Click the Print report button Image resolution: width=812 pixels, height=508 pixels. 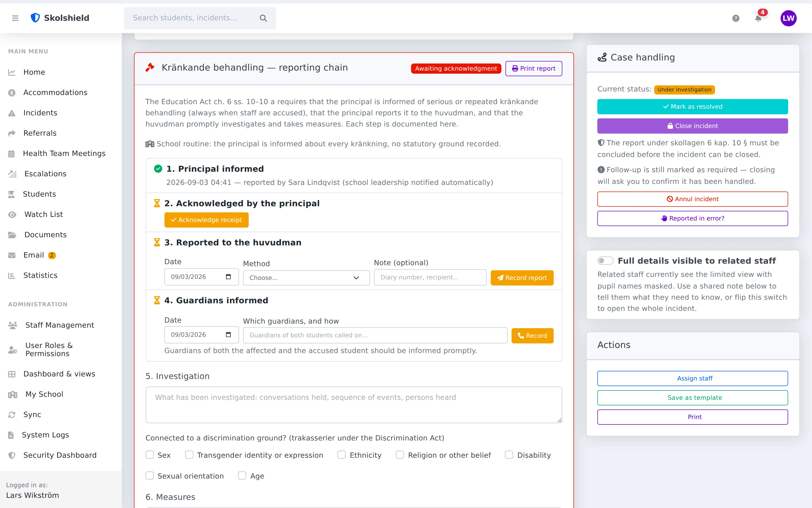point(534,69)
